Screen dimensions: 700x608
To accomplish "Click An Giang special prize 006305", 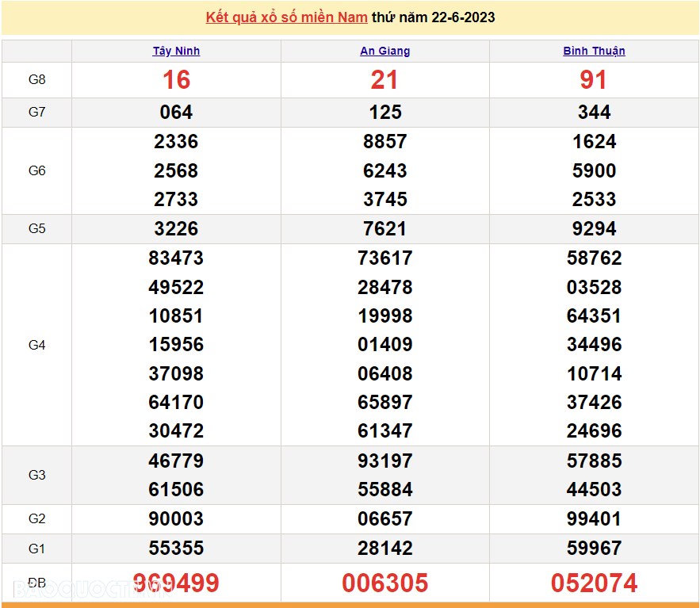I will 384,583.
